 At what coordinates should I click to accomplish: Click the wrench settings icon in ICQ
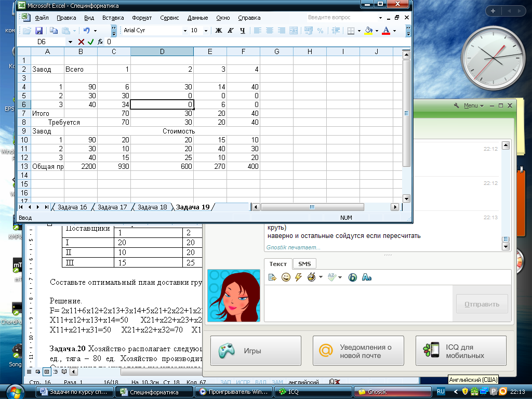coord(456,105)
